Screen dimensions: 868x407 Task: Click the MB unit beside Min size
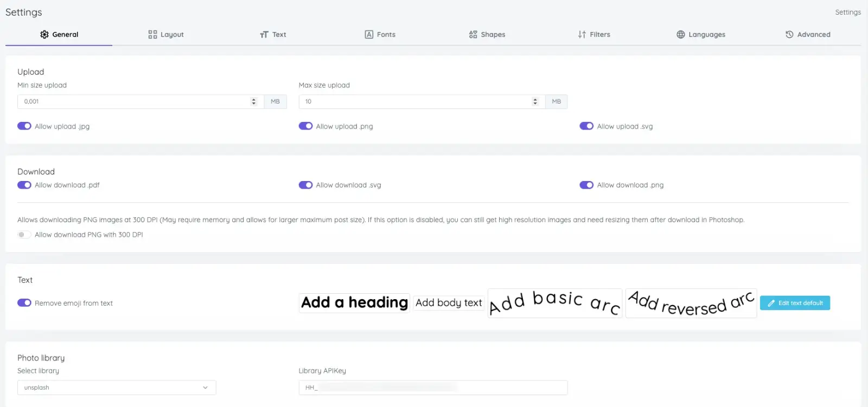click(x=275, y=101)
